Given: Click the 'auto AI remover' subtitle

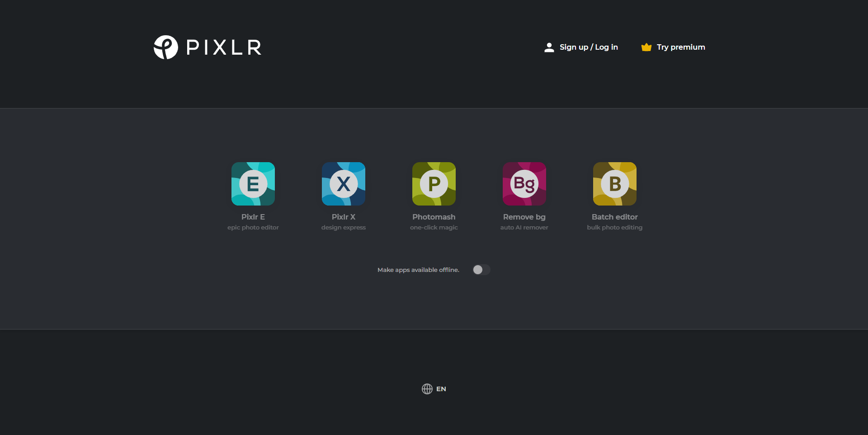Looking at the screenshot, I should pyautogui.click(x=524, y=227).
